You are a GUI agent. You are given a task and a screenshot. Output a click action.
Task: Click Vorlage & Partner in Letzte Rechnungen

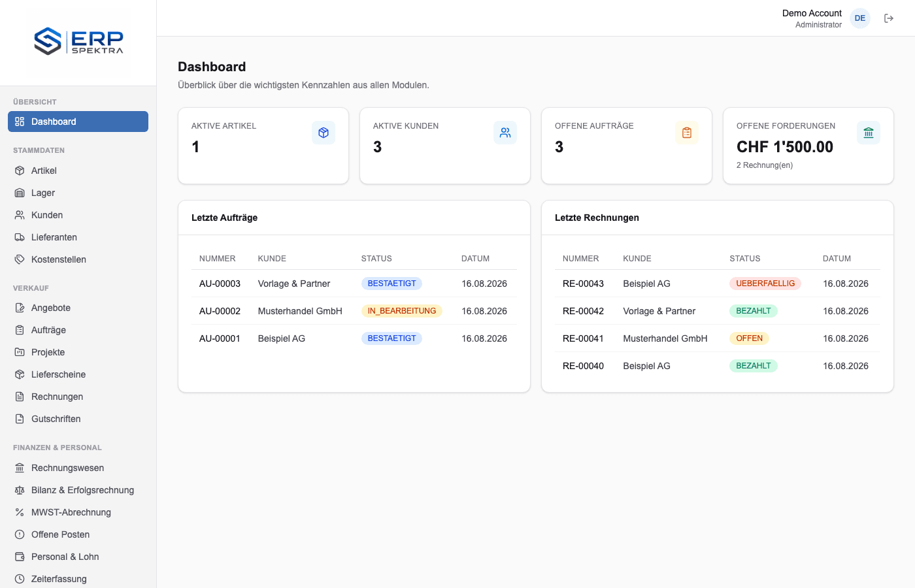pos(659,311)
